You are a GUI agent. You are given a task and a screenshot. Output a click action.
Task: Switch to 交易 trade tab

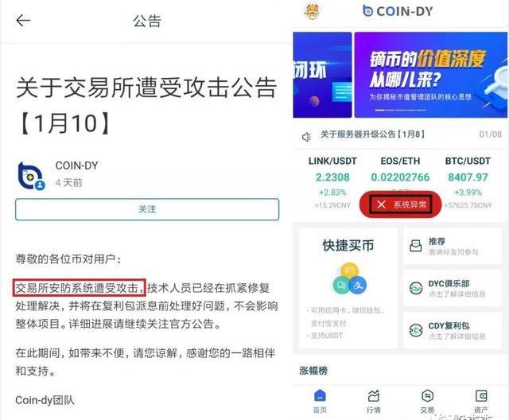coord(427,401)
